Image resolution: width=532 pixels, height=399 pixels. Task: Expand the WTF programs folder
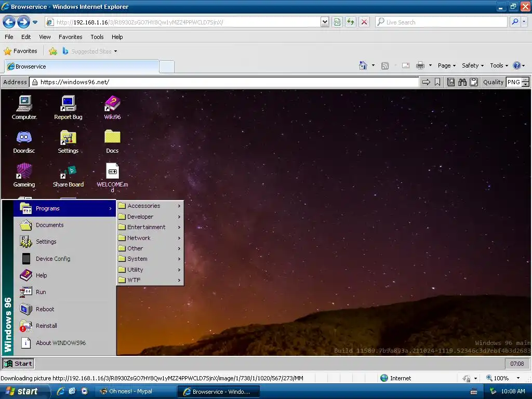pos(150,280)
